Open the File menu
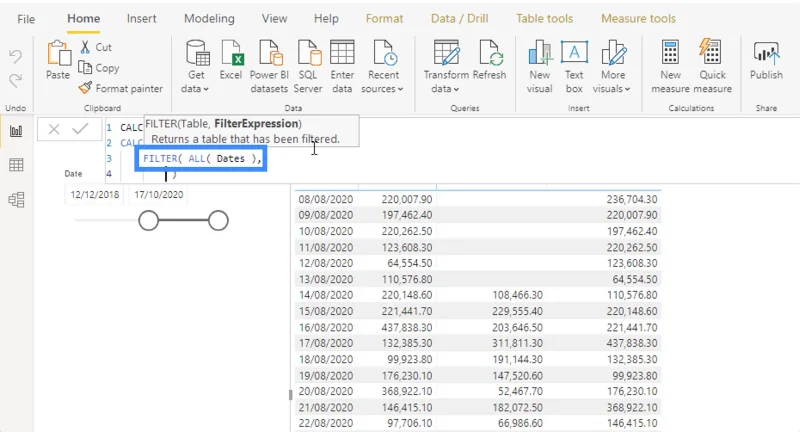800x432 pixels. tap(26, 19)
